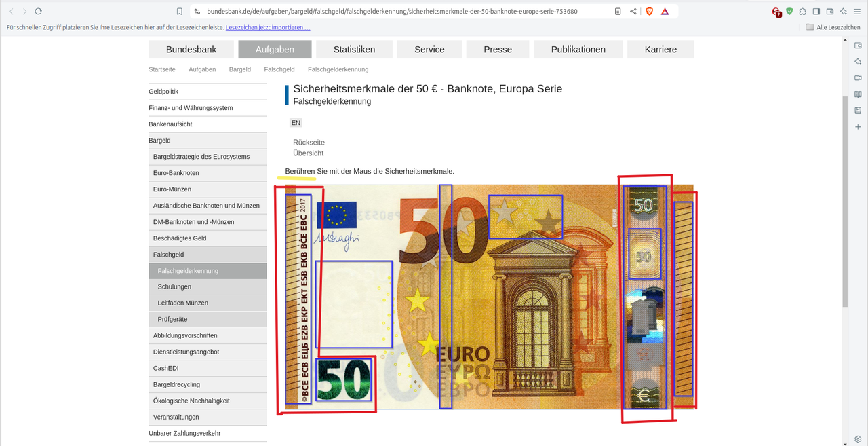Go back to the previous page
868x446 pixels.
pyautogui.click(x=11, y=12)
